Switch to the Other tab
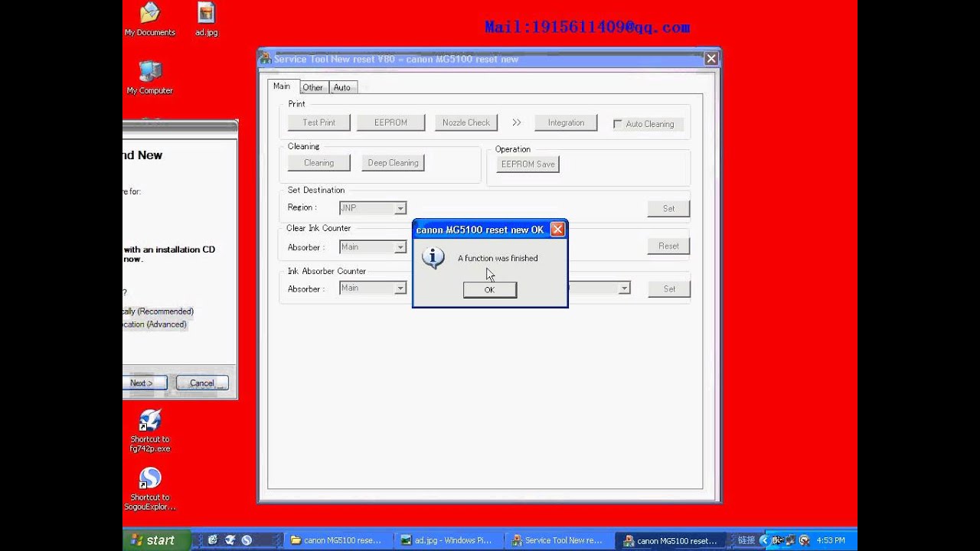 click(312, 87)
